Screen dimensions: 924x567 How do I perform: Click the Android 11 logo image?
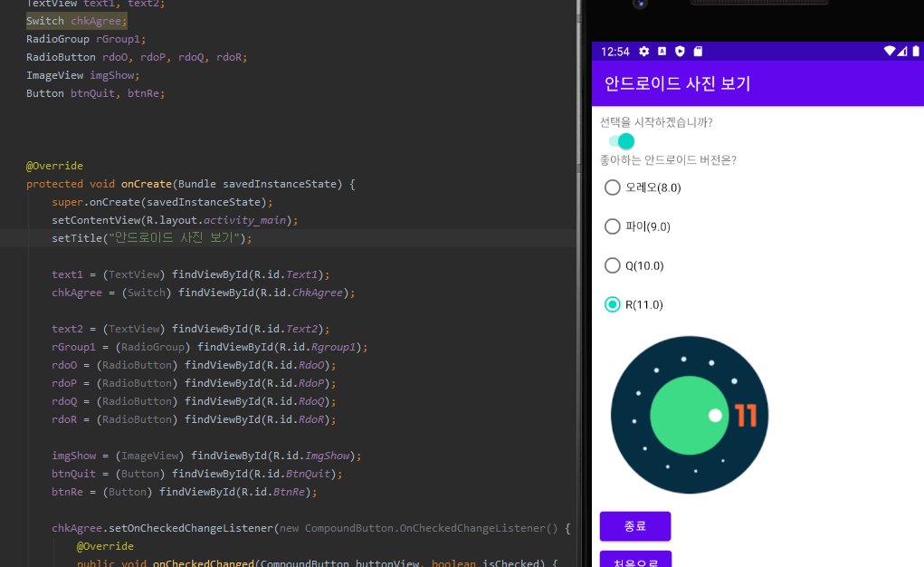690,415
